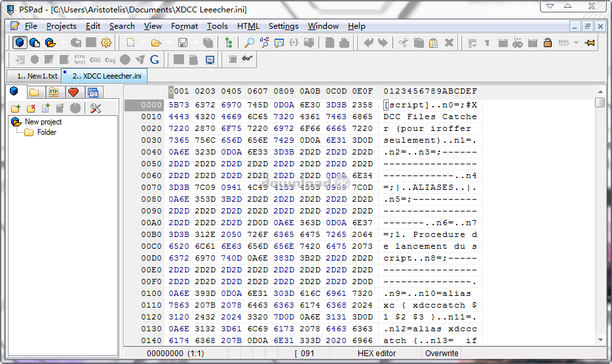Open the Tools menu
Viewport: 612px width, 364px height.
pyautogui.click(x=217, y=26)
